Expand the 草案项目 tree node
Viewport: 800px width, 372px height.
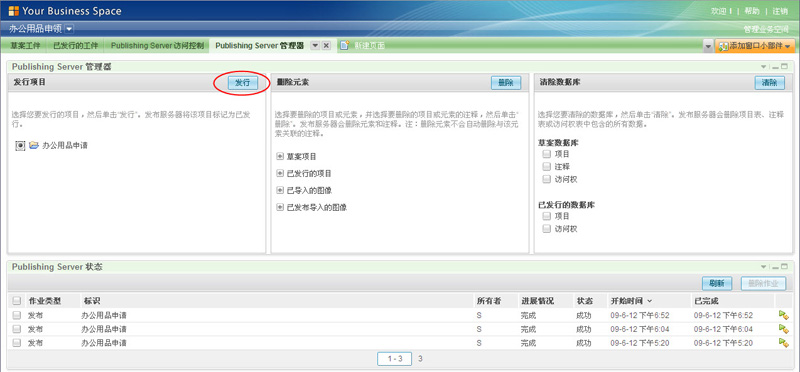(280, 157)
